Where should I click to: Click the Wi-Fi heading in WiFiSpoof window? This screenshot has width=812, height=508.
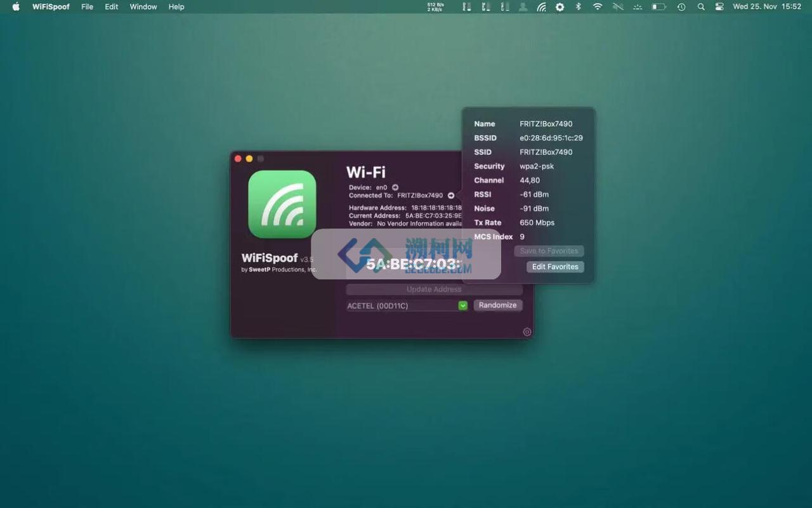(366, 172)
